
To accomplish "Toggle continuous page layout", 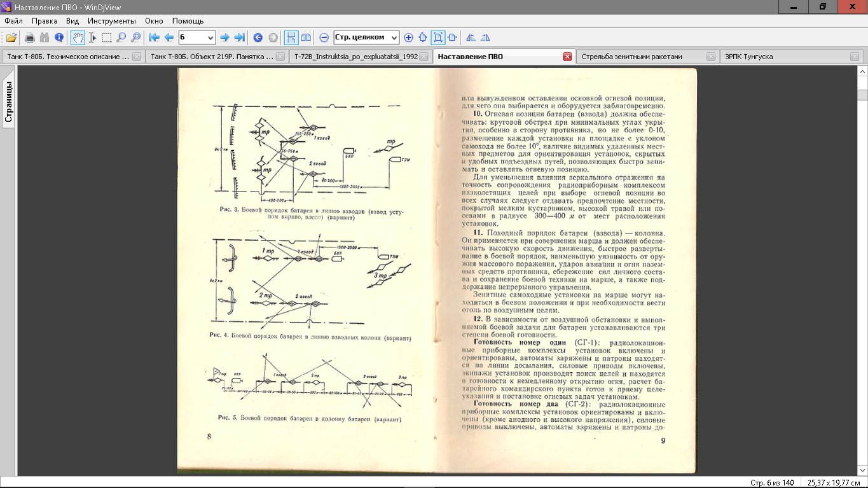I will pyautogui.click(x=291, y=38).
